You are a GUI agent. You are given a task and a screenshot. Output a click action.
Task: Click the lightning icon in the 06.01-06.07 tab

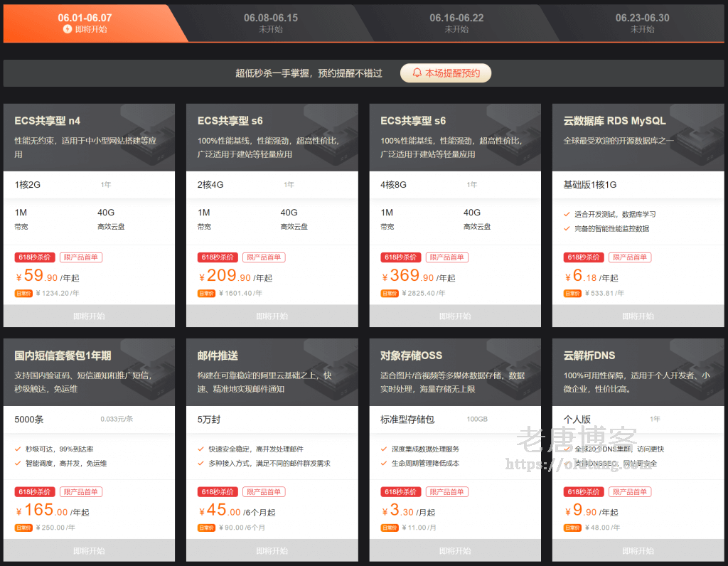(x=68, y=29)
